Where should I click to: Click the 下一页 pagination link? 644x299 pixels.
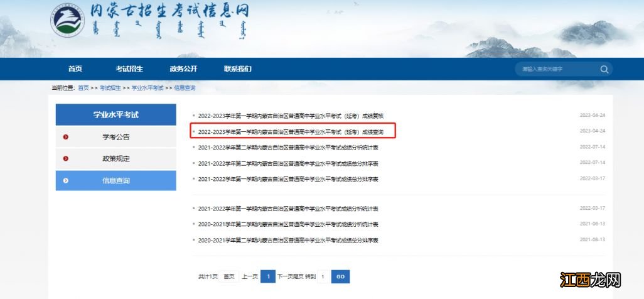tap(285, 277)
